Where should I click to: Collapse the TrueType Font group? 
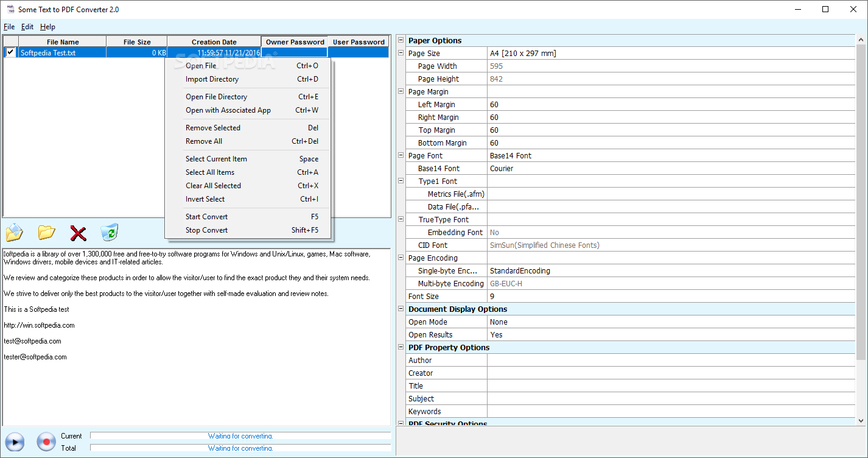click(x=401, y=219)
